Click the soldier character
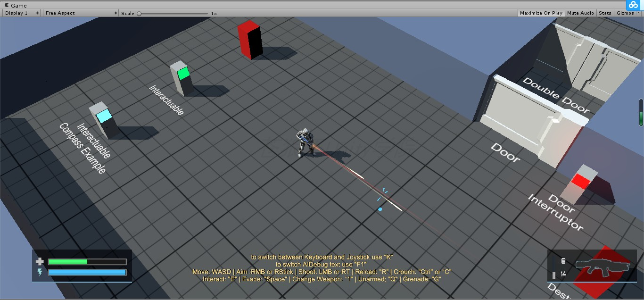Viewport: 644px width, 300px height. coord(305,143)
